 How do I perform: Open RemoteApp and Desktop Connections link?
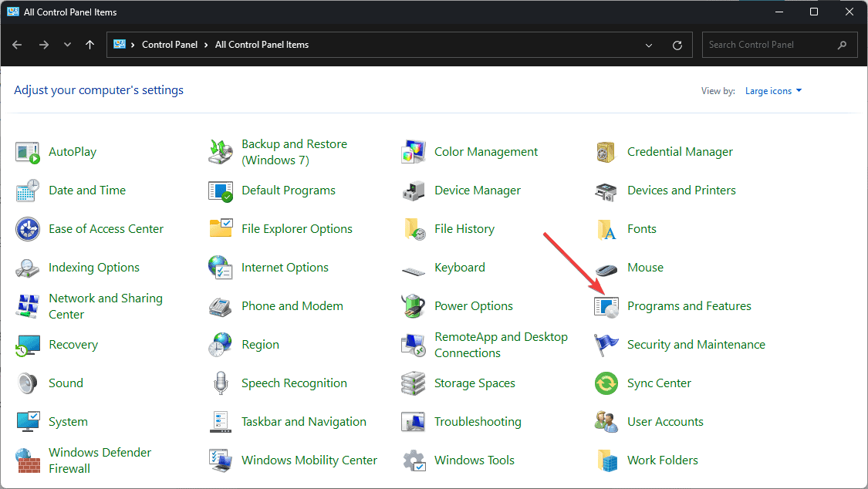tap(501, 346)
